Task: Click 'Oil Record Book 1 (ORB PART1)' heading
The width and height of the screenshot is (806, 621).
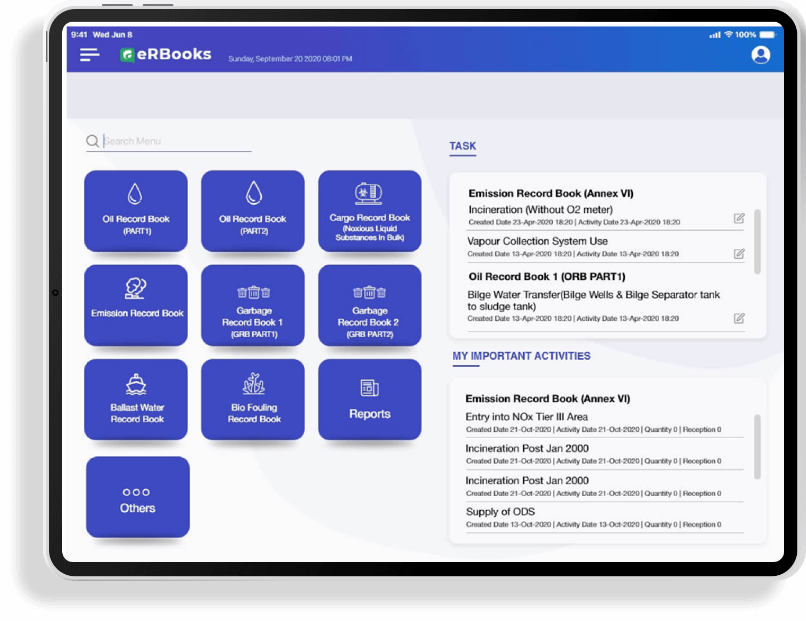Action: [x=547, y=277]
